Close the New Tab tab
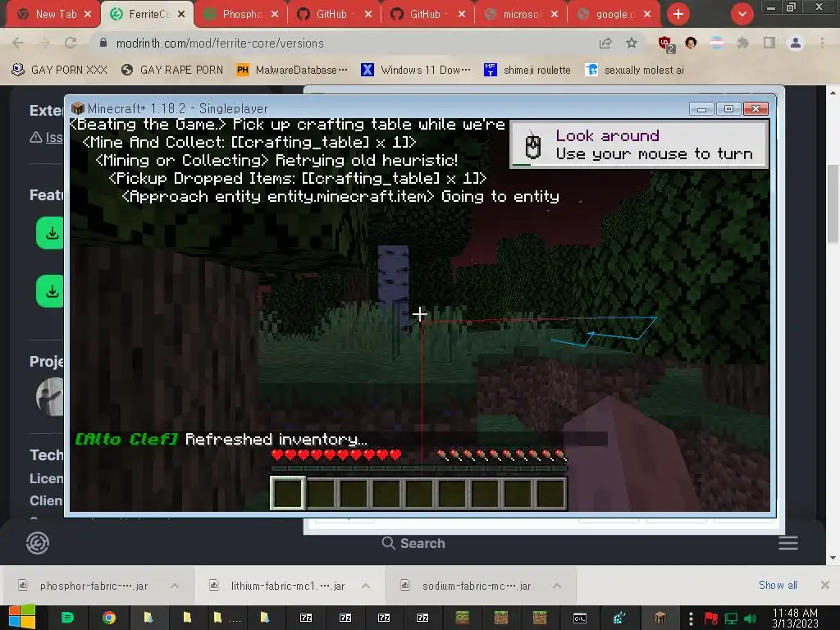The width and height of the screenshot is (840, 630). coord(88,14)
